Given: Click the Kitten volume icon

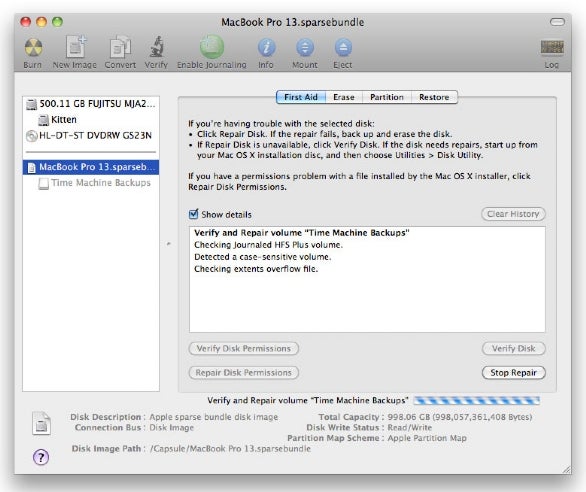Looking at the screenshot, I should tap(44, 120).
